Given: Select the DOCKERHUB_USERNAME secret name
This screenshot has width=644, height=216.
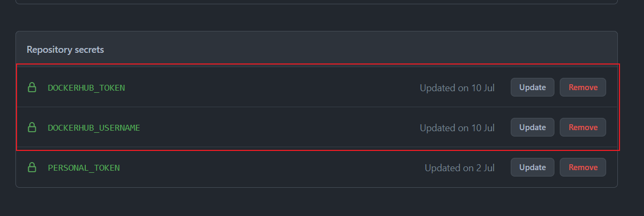Looking at the screenshot, I should point(94,127).
